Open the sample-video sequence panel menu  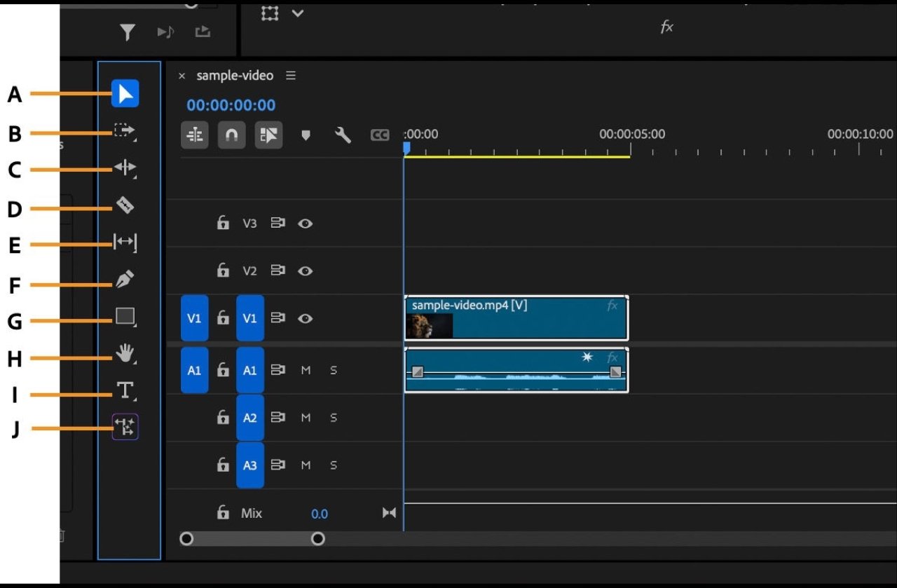pos(291,76)
